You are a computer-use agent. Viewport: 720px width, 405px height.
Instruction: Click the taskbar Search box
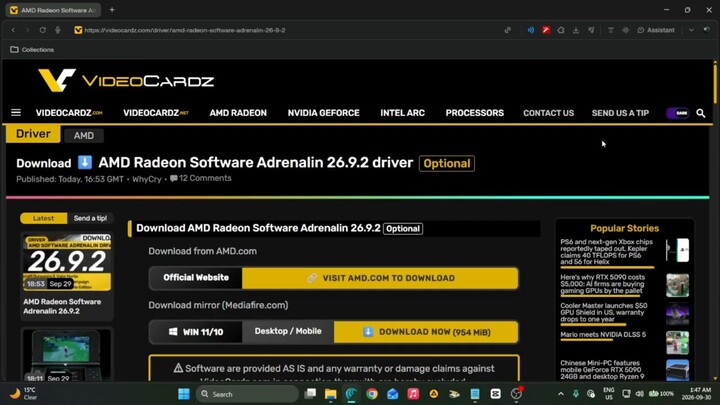coord(247,394)
